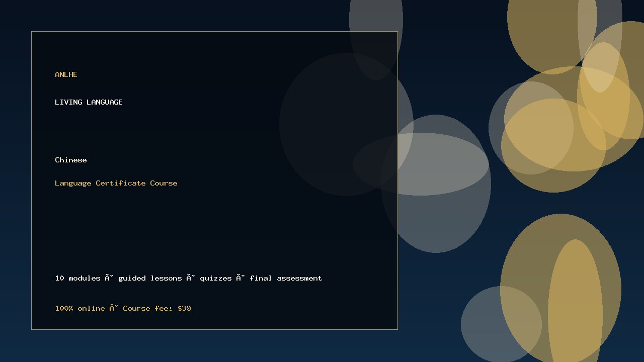Select the LIVING LANGUAGE heading
This screenshot has width=644, height=362.
point(89,102)
